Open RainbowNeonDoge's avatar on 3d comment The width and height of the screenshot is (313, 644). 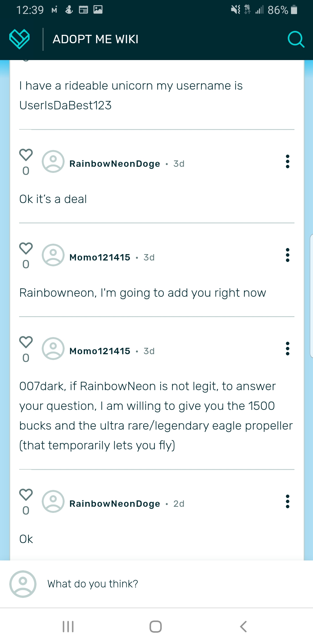click(53, 162)
